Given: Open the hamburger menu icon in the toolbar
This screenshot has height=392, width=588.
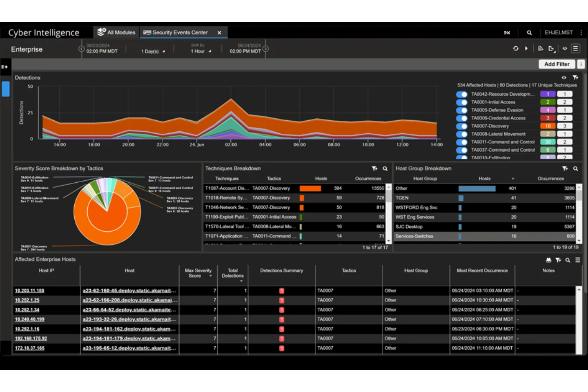Looking at the screenshot, I should click(575, 48).
